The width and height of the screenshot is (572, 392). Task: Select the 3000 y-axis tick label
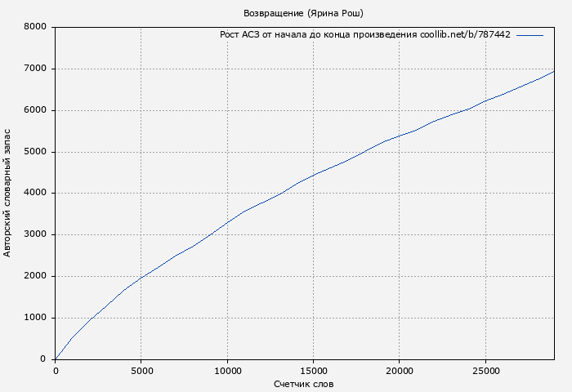point(35,235)
